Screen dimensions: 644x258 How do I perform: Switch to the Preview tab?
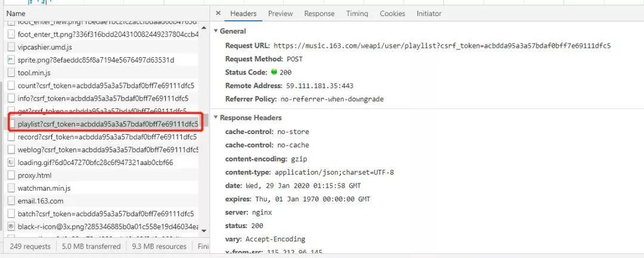point(280,14)
